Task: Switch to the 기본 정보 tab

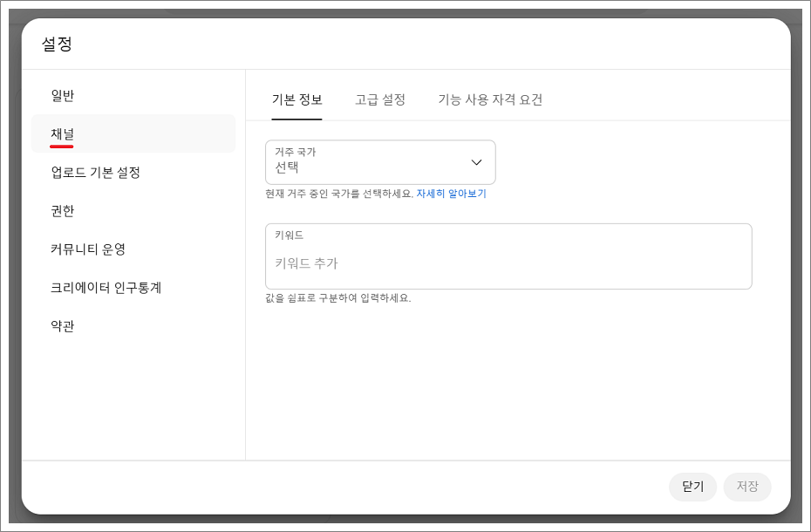Action: [x=296, y=99]
